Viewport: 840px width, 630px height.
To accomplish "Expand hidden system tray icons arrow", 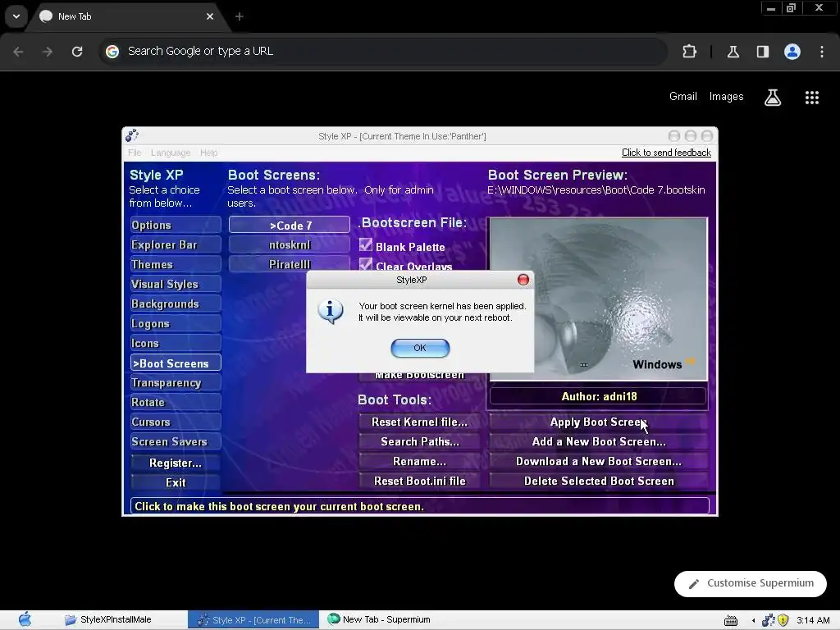I will pos(753,620).
